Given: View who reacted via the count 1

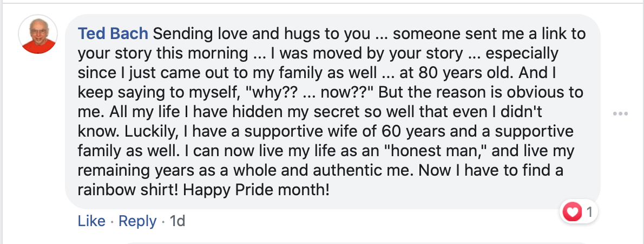Looking at the screenshot, I should pyautogui.click(x=589, y=213).
